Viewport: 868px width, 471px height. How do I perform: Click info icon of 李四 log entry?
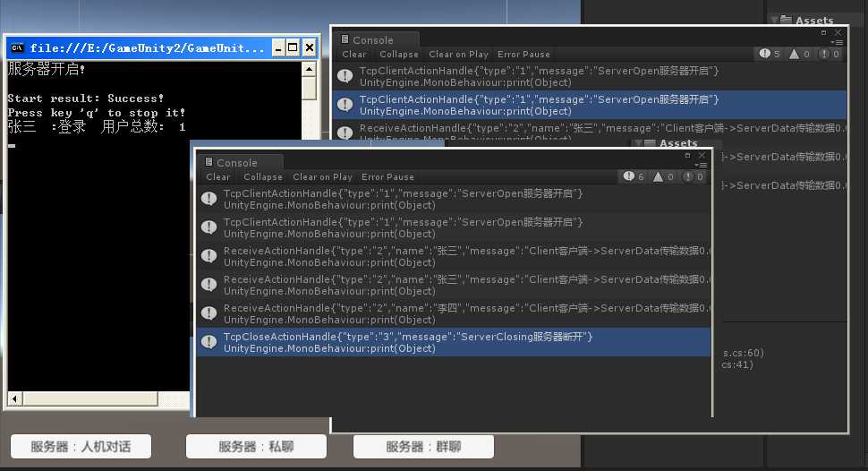[x=208, y=313]
